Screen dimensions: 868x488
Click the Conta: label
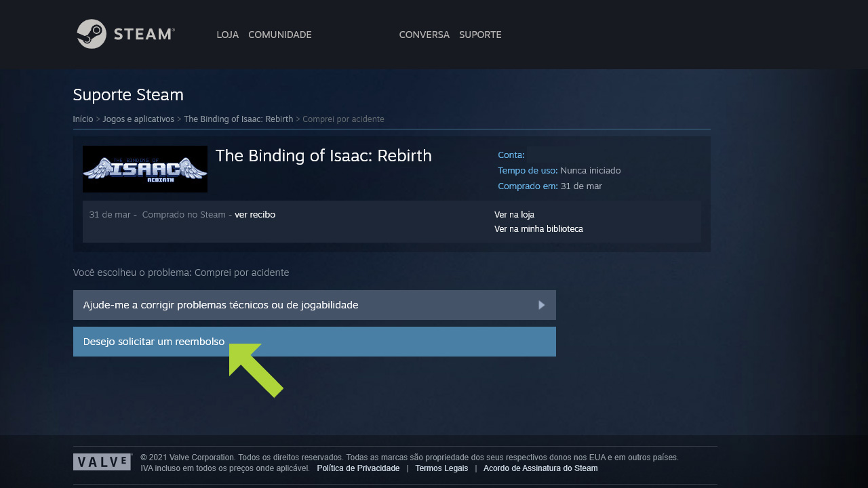point(511,155)
